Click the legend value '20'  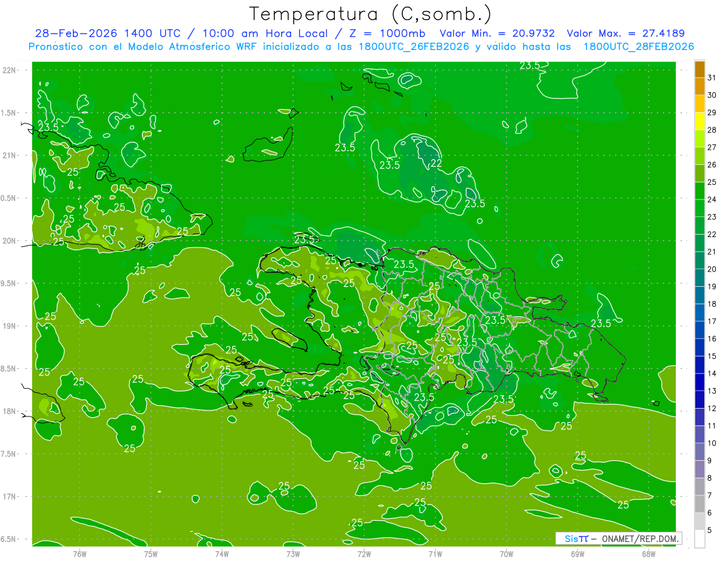[x=712, y=269]
